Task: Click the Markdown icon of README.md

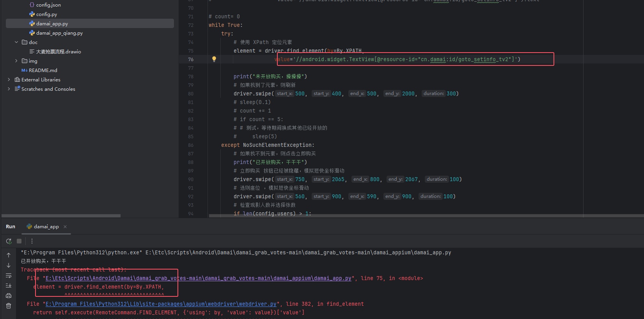Action: tap(24, 70)
